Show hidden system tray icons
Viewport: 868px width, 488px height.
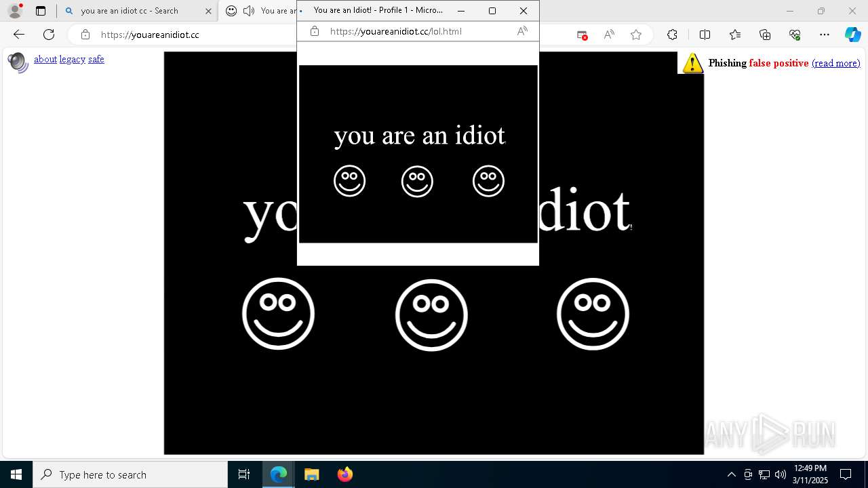[x=731, y=474]
